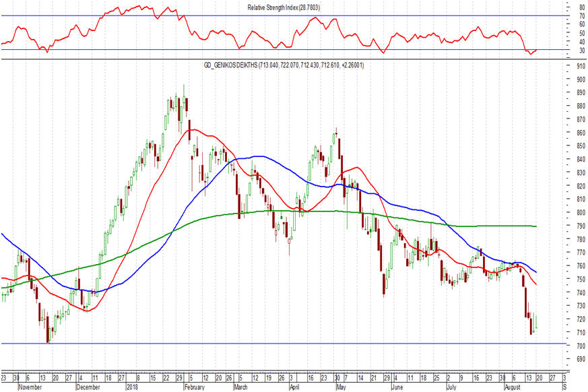Select the August month label
Viewport: 588px width, 392px height.
[x=513, y=387]
